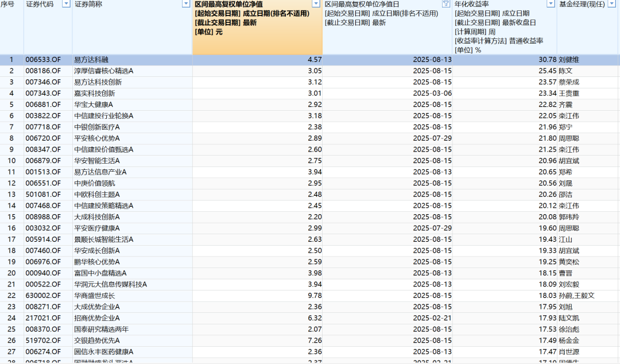Select fund 易方达科技创新
620x364 pixels.
98,82
